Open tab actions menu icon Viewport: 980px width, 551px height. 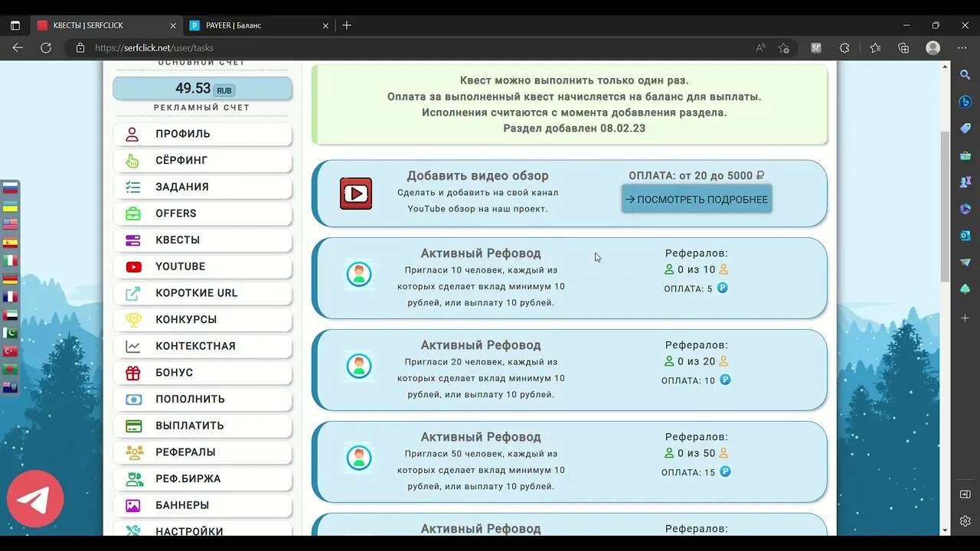(15, 25)
